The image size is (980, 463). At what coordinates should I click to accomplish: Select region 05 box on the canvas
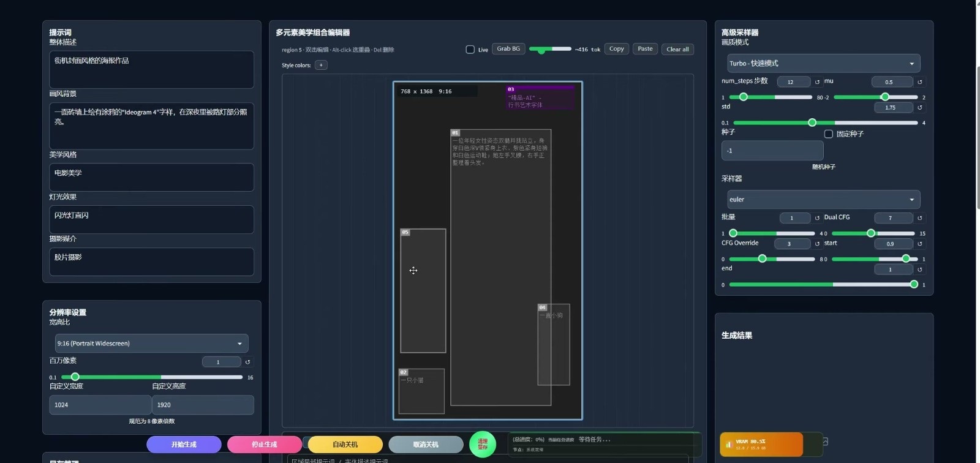[423, 291]
